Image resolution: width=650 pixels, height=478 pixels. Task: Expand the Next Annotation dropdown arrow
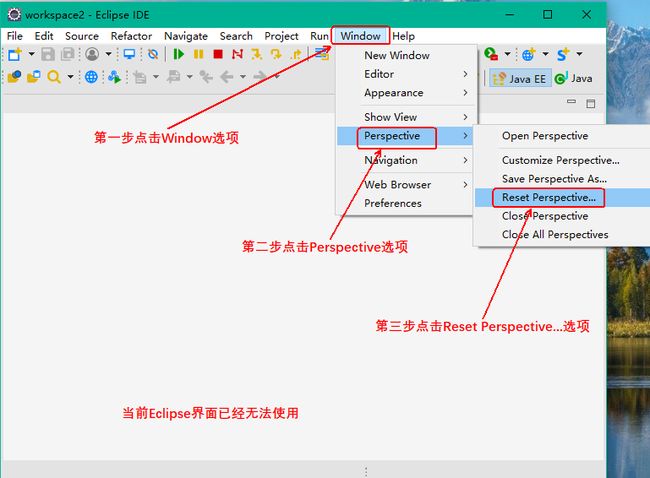coord(156,77)
